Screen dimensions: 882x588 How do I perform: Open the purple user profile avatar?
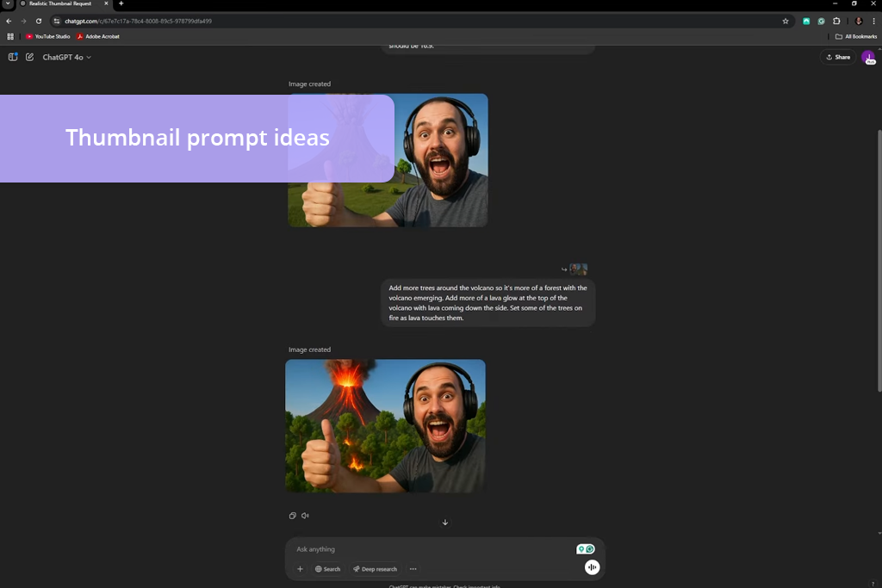tap(868, 57)
